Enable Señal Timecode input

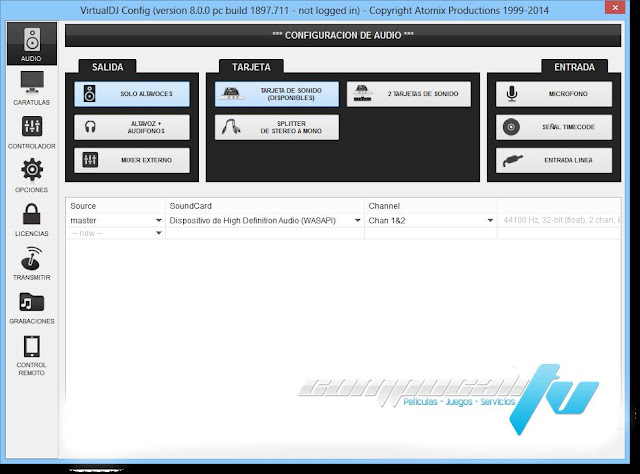[554, 127]
